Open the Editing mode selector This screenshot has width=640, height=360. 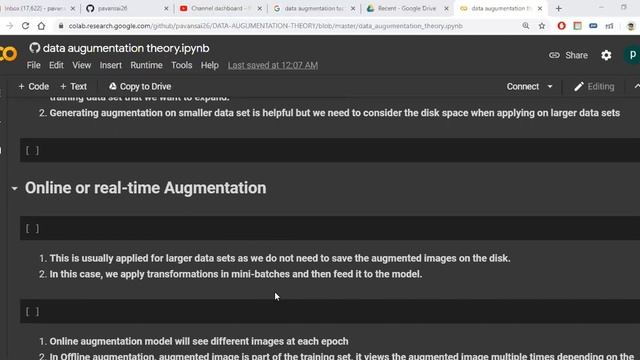click(x=594, y=87)
